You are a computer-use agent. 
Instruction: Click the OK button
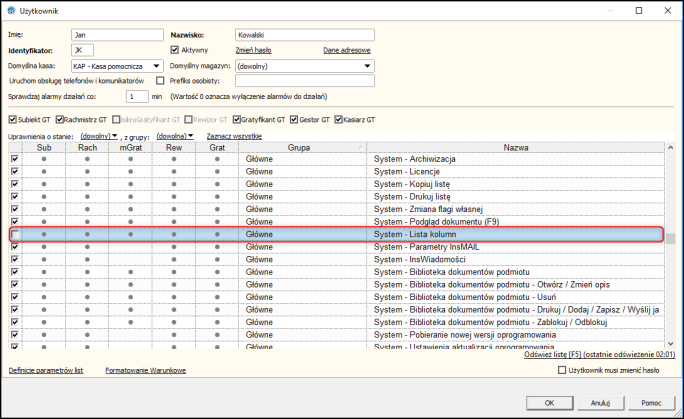click(x=550, y=403)
